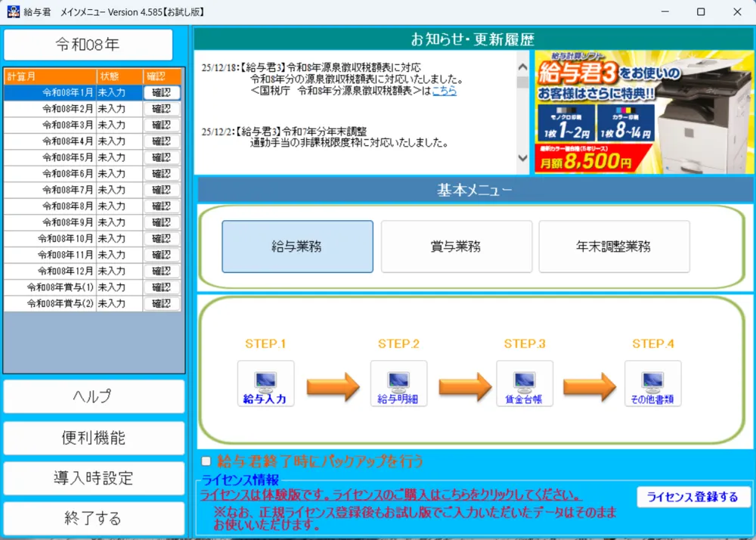Open 便利機能

[x=93, y=438]
